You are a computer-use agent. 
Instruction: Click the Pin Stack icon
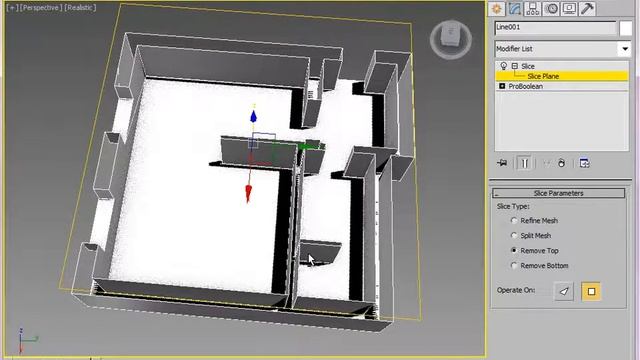click(x=502, y=163)
